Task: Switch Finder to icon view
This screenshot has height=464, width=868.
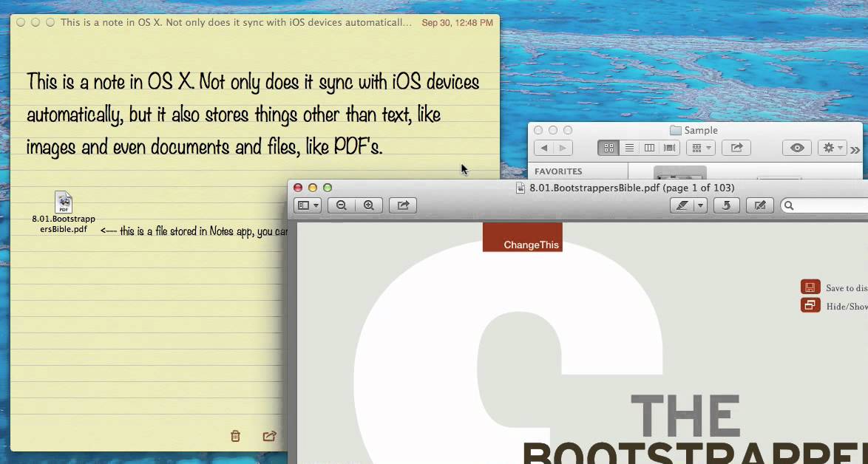Action: [x=608, y=148]
